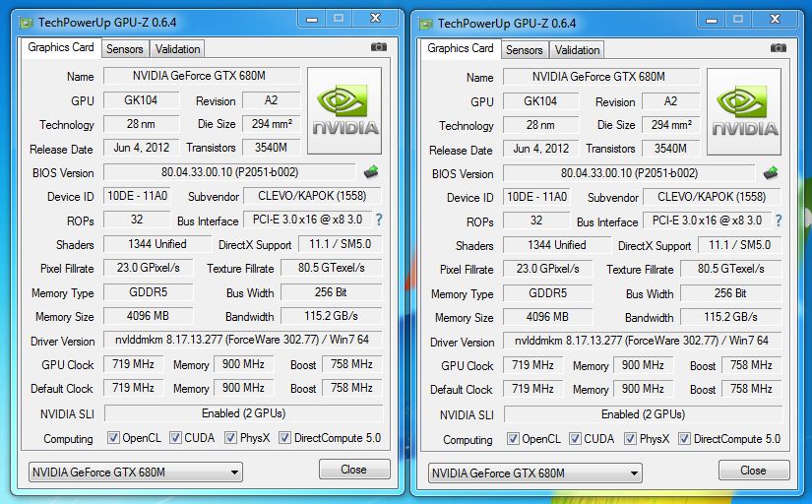This screenshot has width=812, height=504.
Task: Toggle PhysX checkbox in left window
Action: (230, 438)
